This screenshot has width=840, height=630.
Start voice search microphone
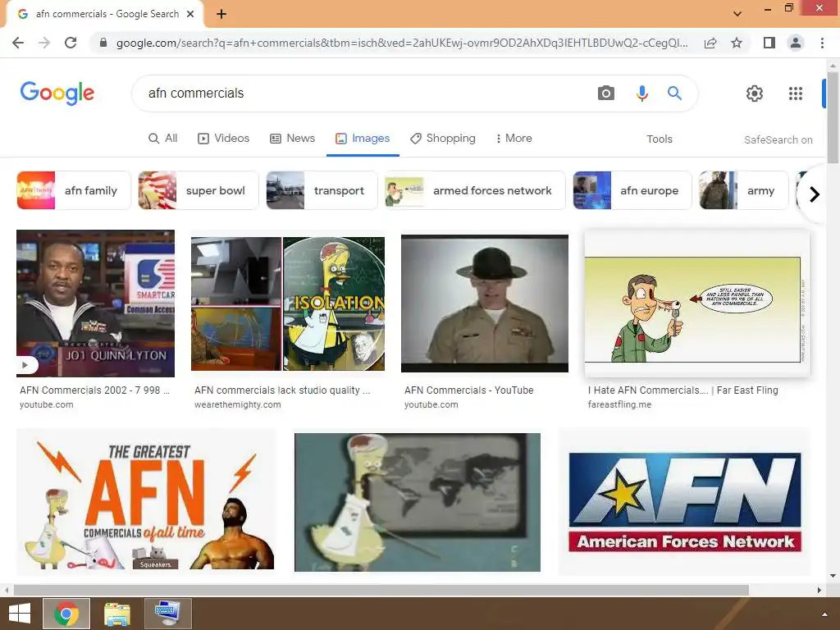pos(641,94)
